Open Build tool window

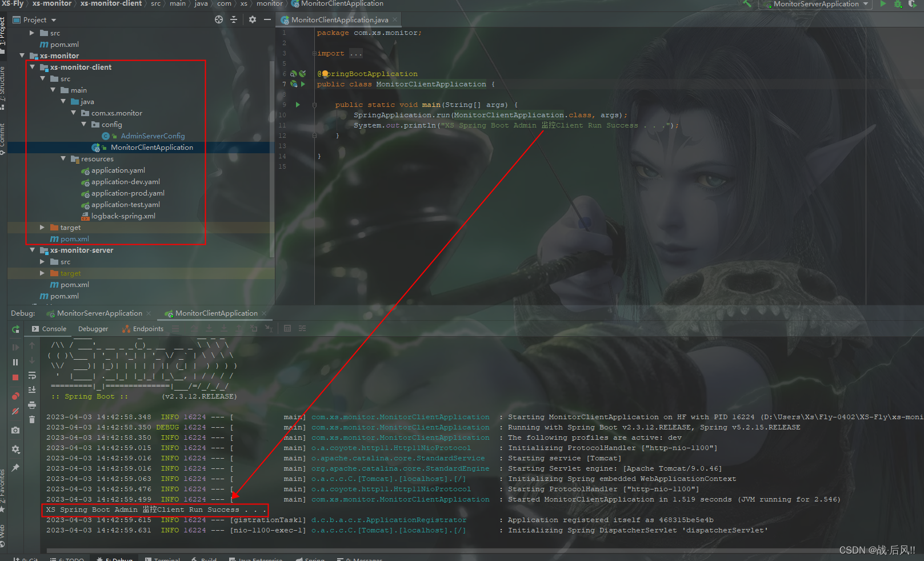205,559
